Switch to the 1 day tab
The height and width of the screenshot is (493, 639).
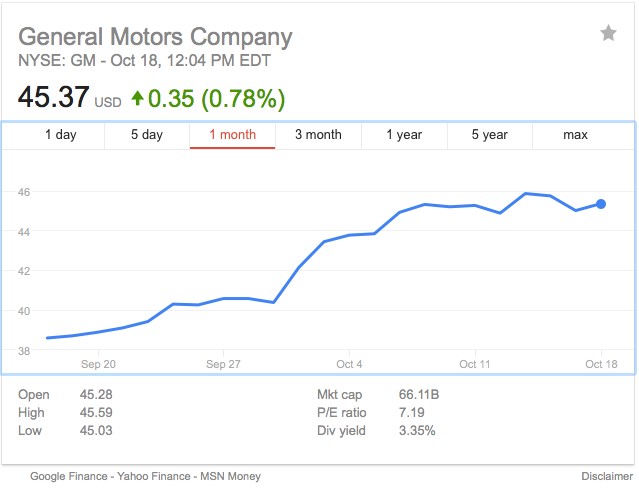(60, 135)
